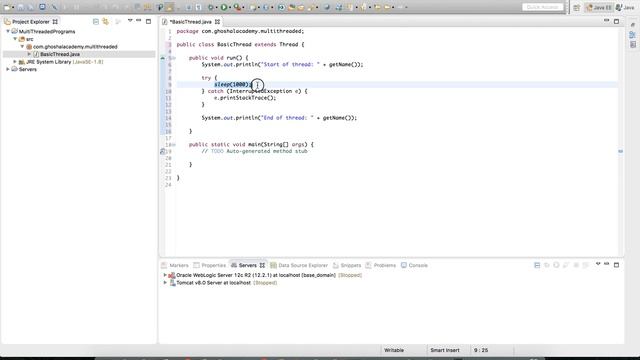Expand the Tomcat v8.0 Server entry

pos(165,282)
